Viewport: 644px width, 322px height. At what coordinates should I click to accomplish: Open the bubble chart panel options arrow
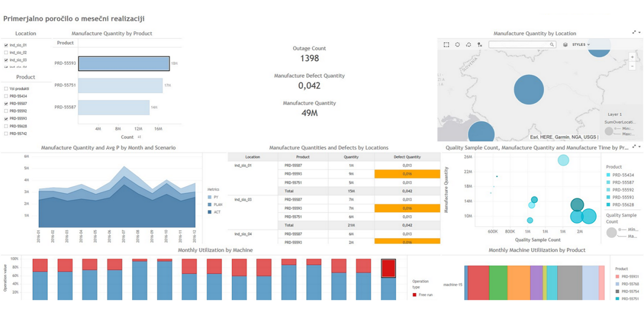[639, 147]
